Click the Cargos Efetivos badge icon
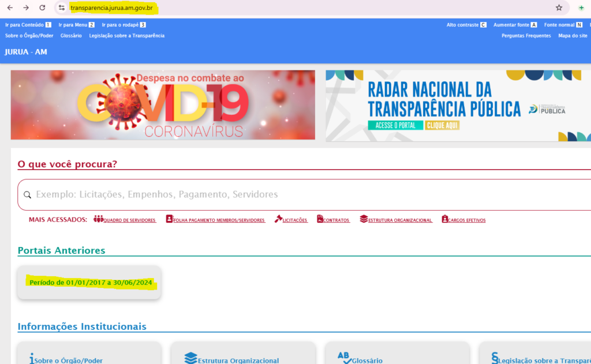This screenshot has height=364, width=591. coord(445,219)
